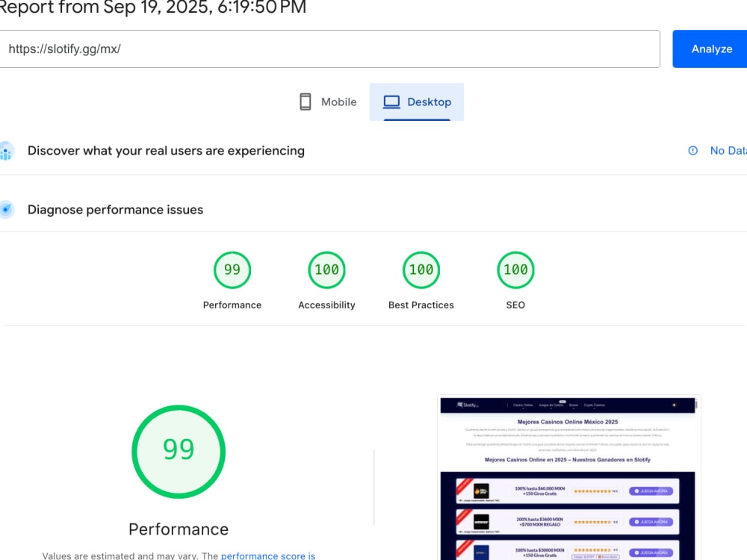Screen dimensions: 747x560
Task: Click the No Data info icon
Action: [692, 151]
